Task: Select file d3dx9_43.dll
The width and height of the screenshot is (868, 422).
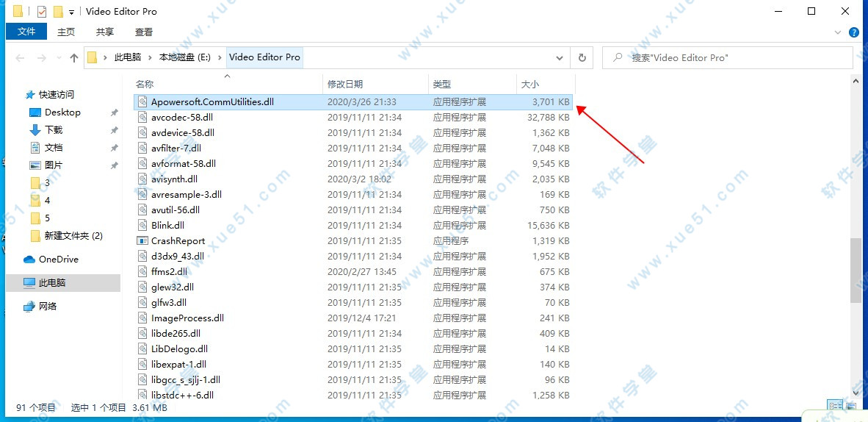Action: click(x=354, y=256)
